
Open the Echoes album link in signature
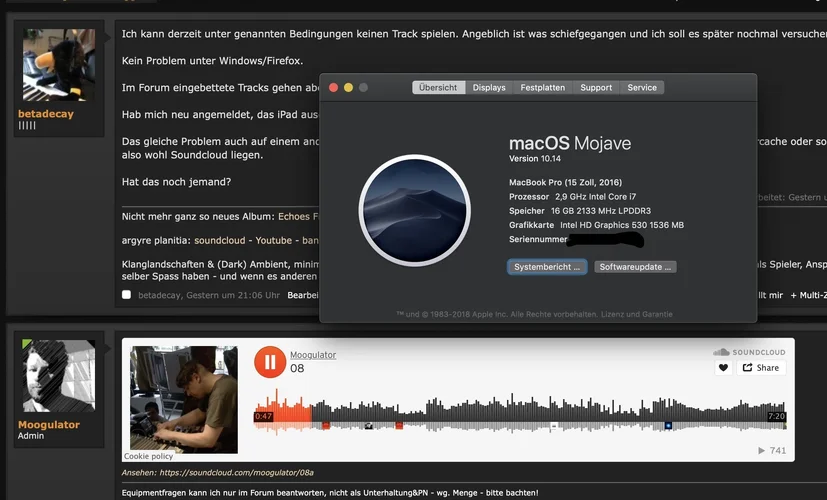click(298, 216)
